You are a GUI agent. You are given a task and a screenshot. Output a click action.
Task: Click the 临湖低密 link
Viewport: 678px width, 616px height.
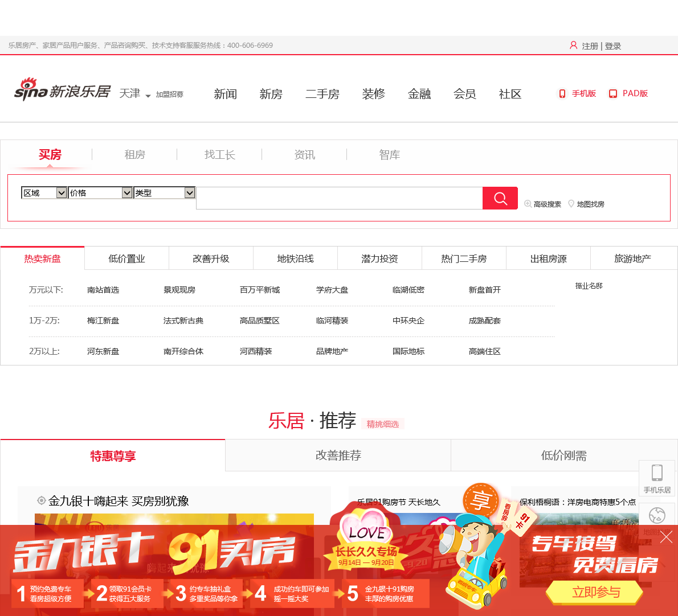pyautogui.click(x=409, y=290)
